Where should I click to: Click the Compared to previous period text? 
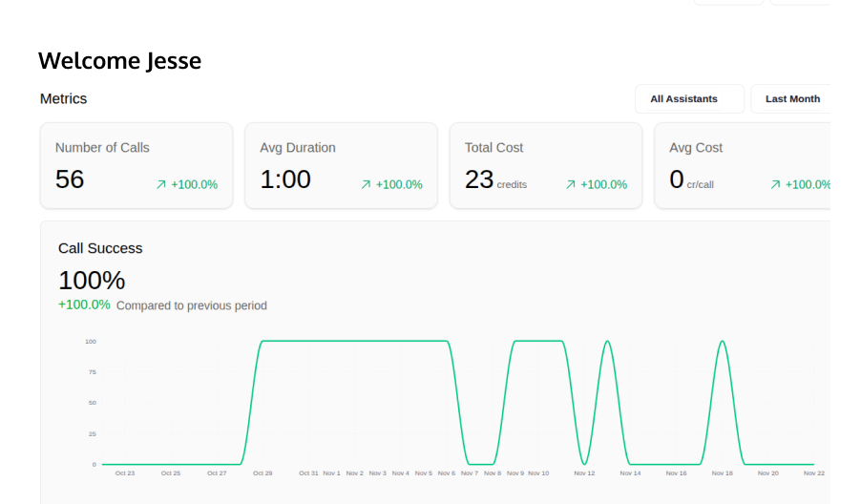tap(192, 306)
